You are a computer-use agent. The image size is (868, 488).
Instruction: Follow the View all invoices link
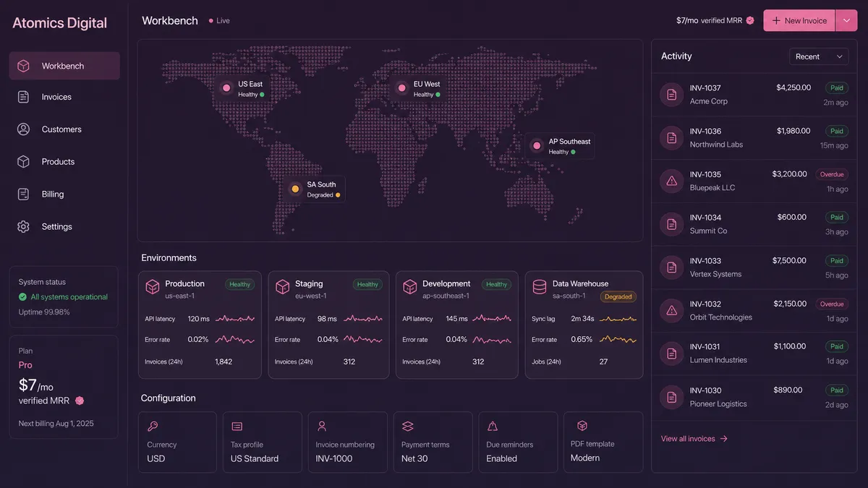[x=694, y=439]
